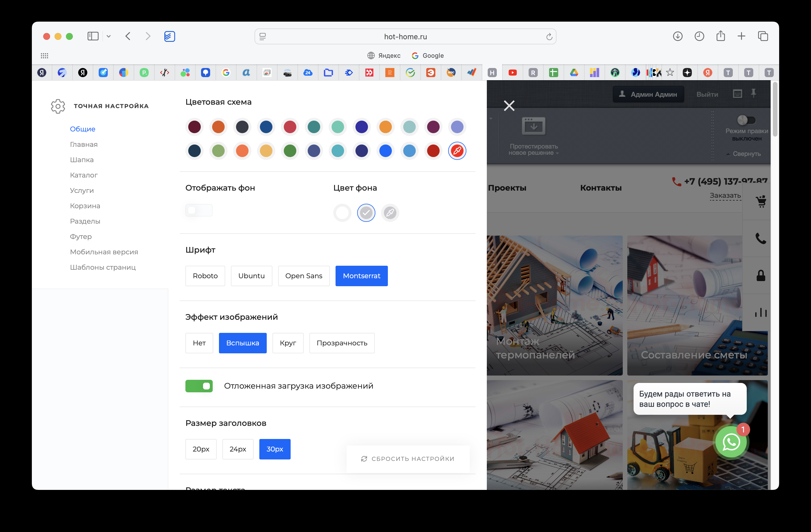Enable the Отображать фон switch

coord(199,210)
